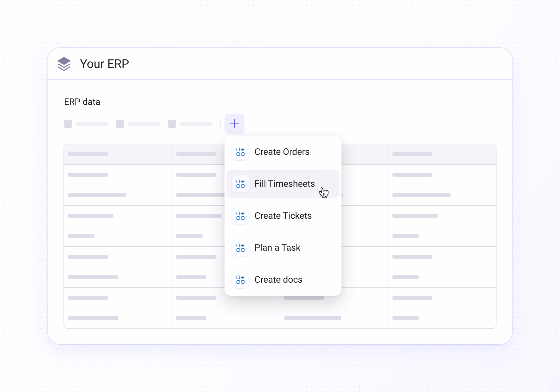Image resolution: width=560 pixels, height=392 pixels.
Task: Click the icon beside Plan a Task
Action: tap(240, 248)
